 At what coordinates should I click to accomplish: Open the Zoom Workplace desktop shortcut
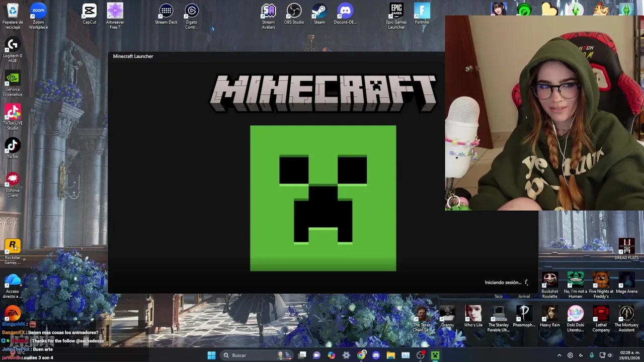[38, 16]
